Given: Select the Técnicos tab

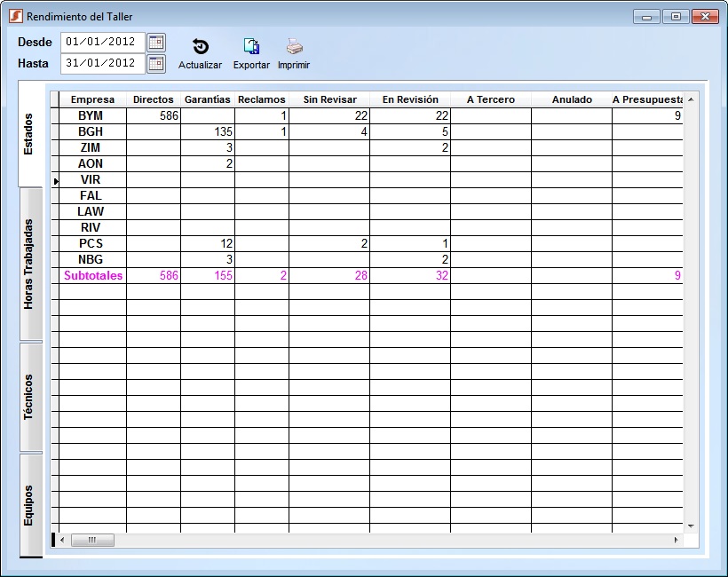Looking at the screenshot, I should pos(30,397).
